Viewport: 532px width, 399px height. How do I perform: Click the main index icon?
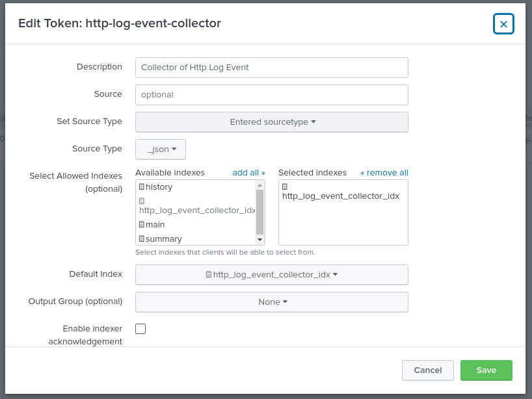point(142,225)
